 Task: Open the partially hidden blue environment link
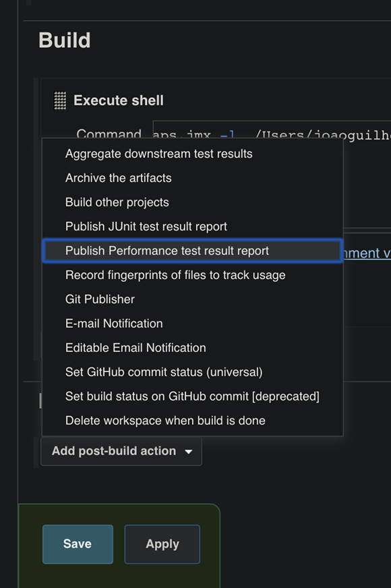tap(367, 253)
